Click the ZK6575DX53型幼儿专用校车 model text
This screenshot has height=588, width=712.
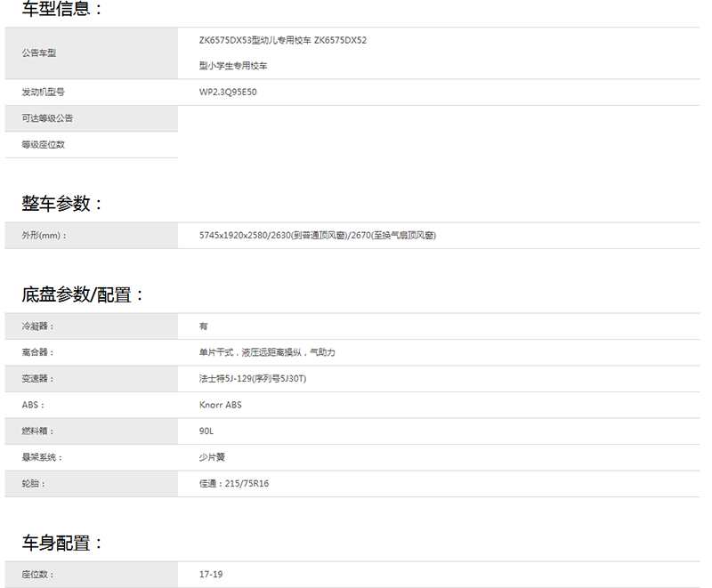pyautogui.click(x=255, y=41)
